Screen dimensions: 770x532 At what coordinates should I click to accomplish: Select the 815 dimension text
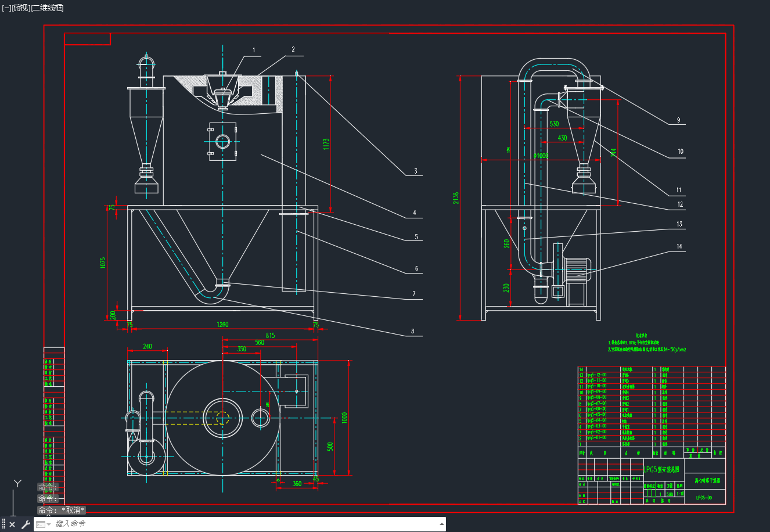coord(270,336)
